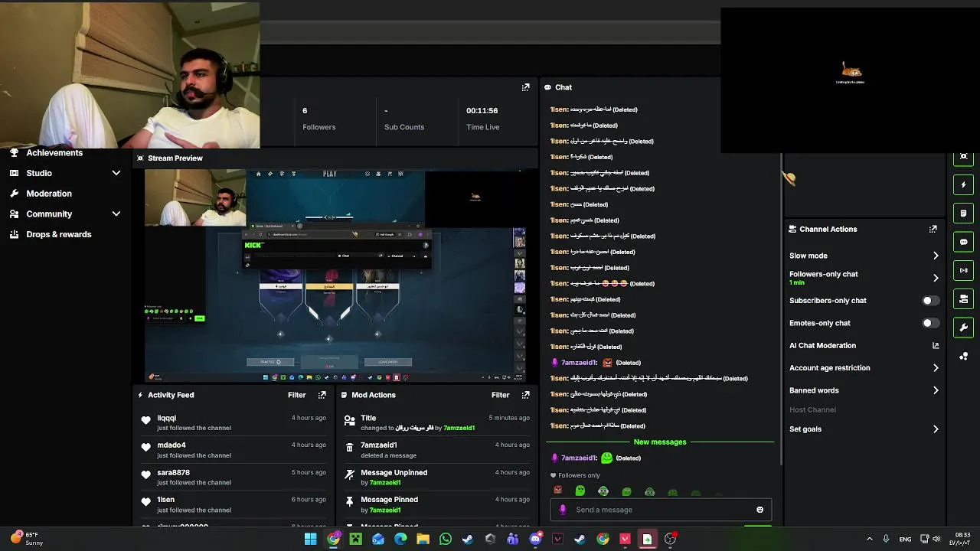Click the bright green blob quick emote
The width and height of the screenshot is (980, 551).
[x=580, y=491]
